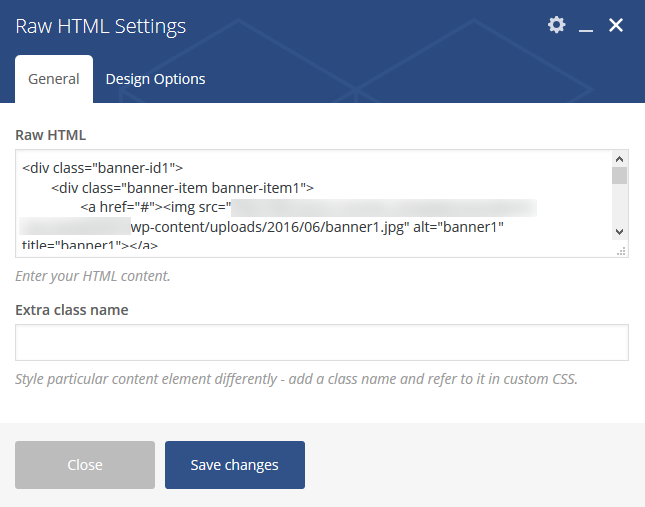Place cursor on the banner-id1 div line

pos(102,168)
